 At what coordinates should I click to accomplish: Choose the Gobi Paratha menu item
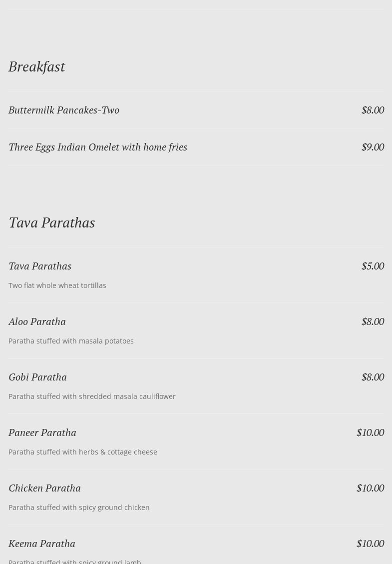(37, 377)
